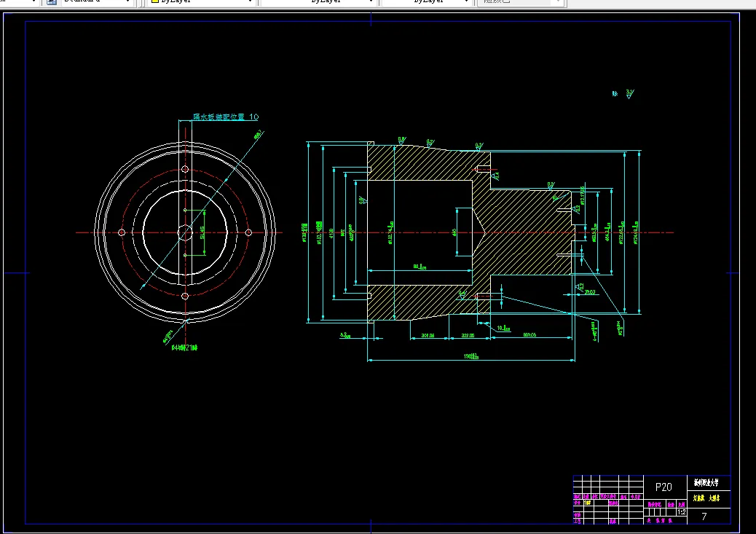Select the overall length dimension text '158'
The width and height of the screenshot is (756, 534).
(471, 356)
